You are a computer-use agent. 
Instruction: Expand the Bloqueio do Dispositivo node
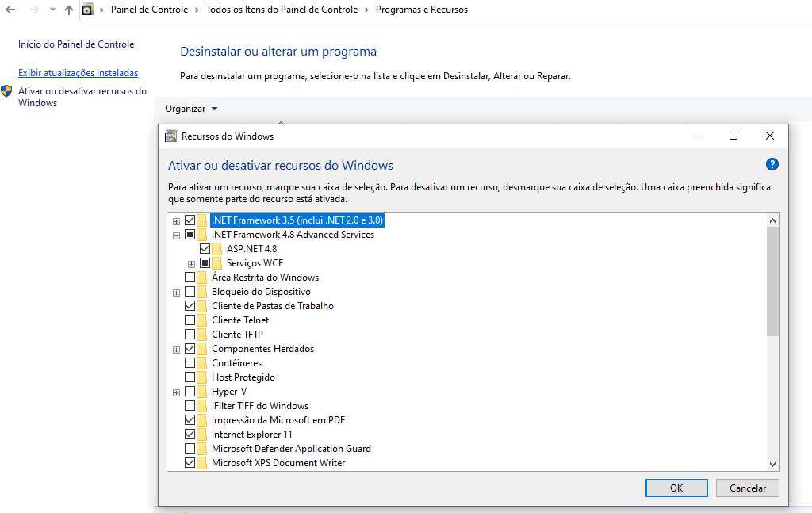(x=177, y=293)
